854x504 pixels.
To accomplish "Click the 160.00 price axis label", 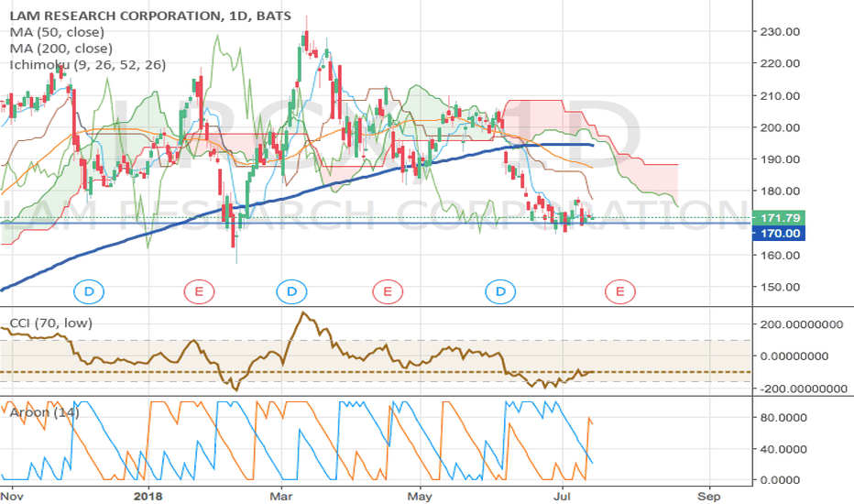I will 781,255.
